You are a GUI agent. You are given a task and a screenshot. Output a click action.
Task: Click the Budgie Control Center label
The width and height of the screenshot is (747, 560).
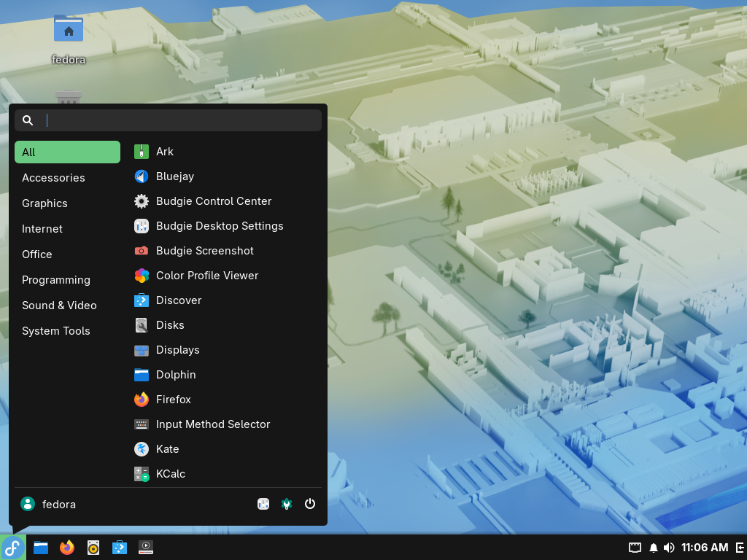coord(214,201)
